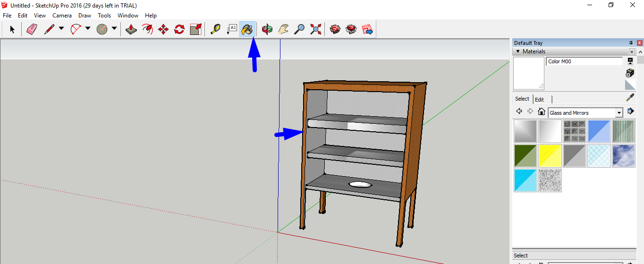Activate the Paint Bucket tool

tap(247, 29)
